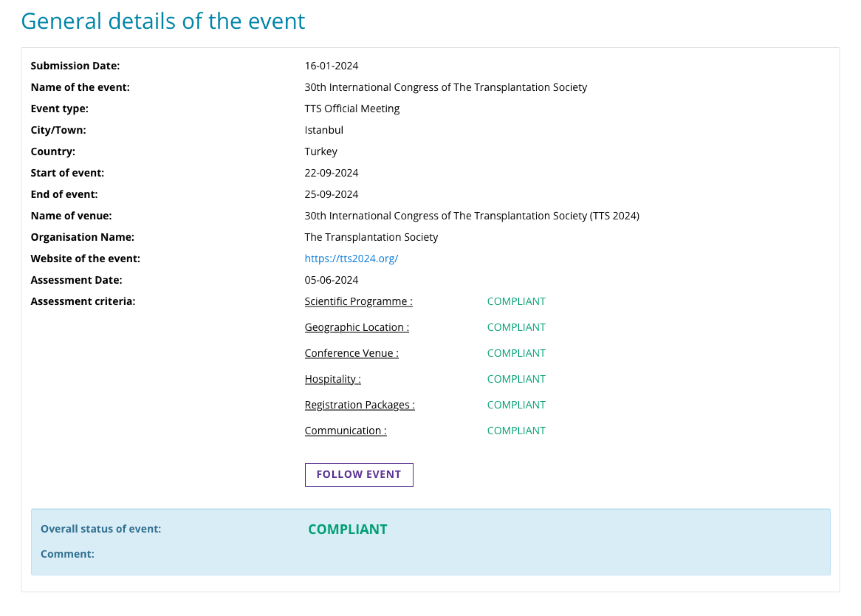
Task: Click COMPLIANT status beside Scientific Programme
Action: pyautogui.click(x=516, y=301)
